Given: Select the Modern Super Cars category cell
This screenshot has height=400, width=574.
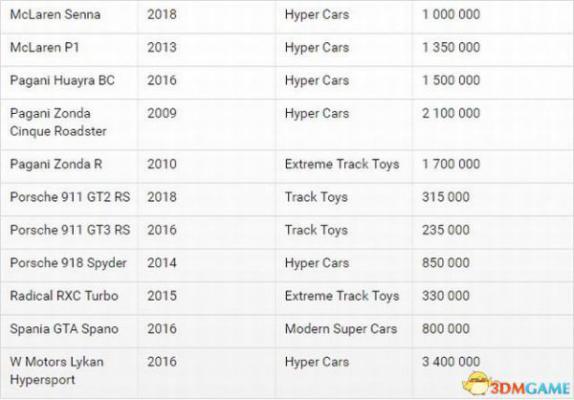Looking at the screenshot, I should (341, 329).
